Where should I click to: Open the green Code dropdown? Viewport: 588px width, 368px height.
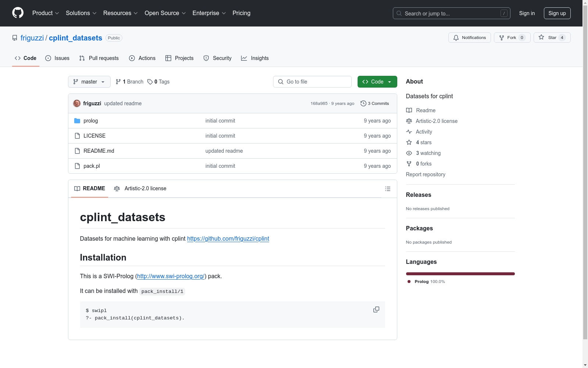[377, 82]
